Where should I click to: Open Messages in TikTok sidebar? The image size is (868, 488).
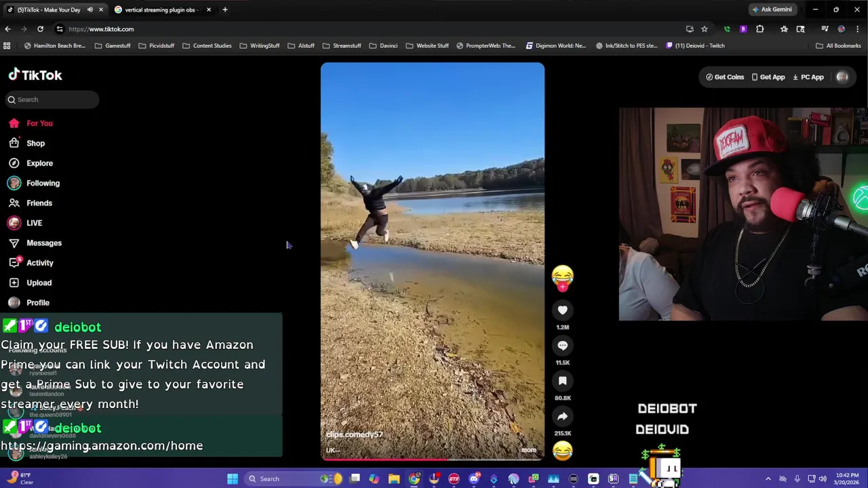(35, 243)
